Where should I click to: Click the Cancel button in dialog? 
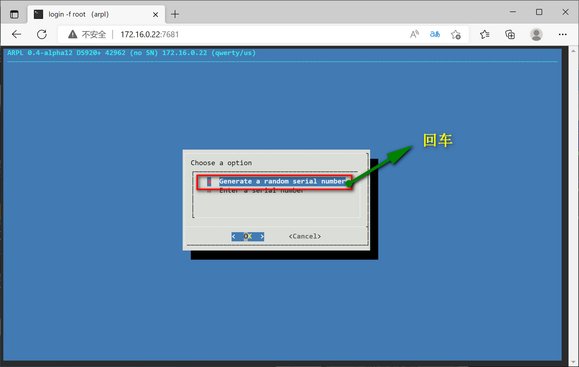tap(305, 236)
